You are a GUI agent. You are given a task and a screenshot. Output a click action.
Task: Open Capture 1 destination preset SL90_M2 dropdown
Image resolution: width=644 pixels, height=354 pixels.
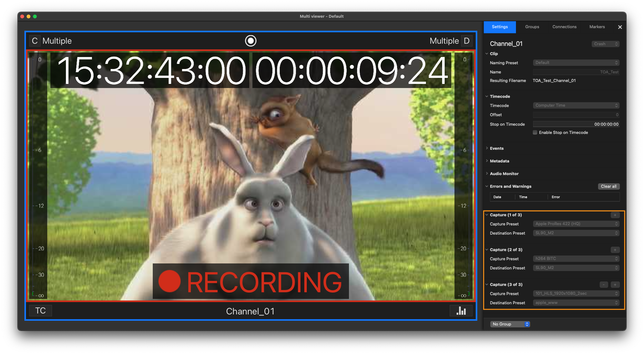tap(576, 233)
